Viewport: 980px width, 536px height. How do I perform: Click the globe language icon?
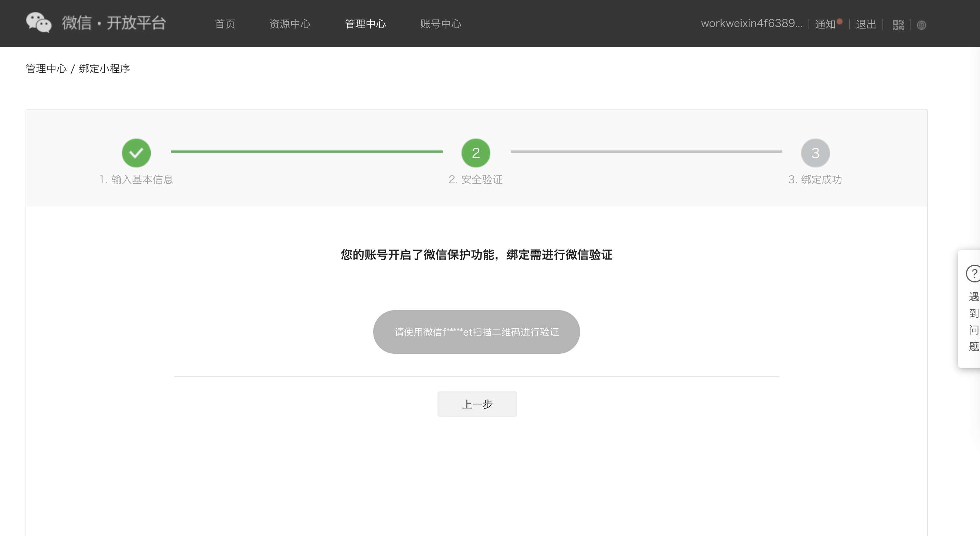921,25
